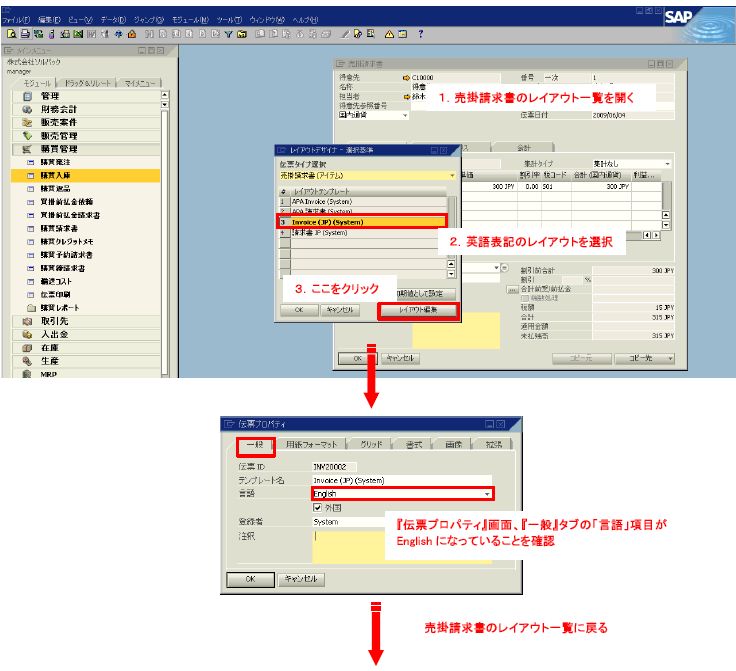
Task: Click キャンセル in the Layout Designer dialog
Action: point(340,310)
